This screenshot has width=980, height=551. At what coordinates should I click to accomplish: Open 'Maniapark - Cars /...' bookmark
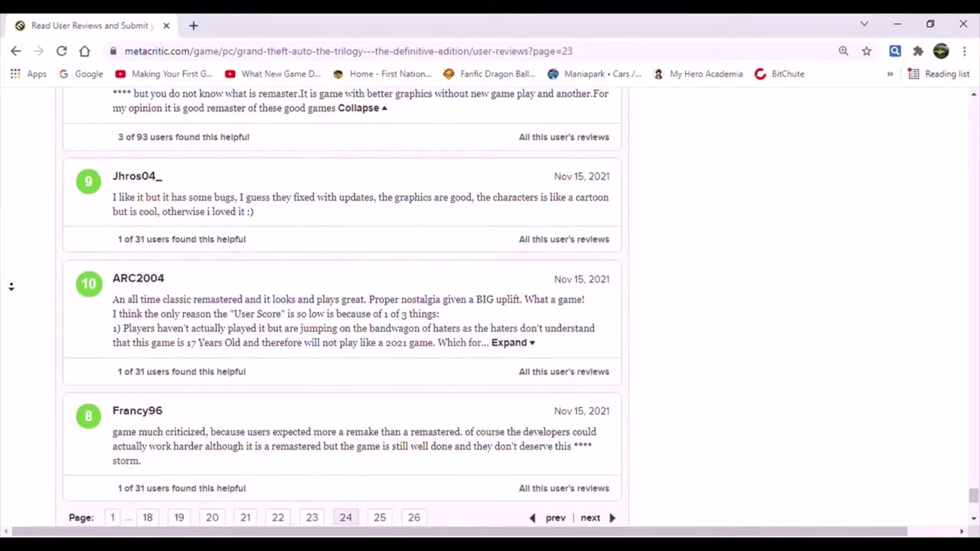click(594, 74)
